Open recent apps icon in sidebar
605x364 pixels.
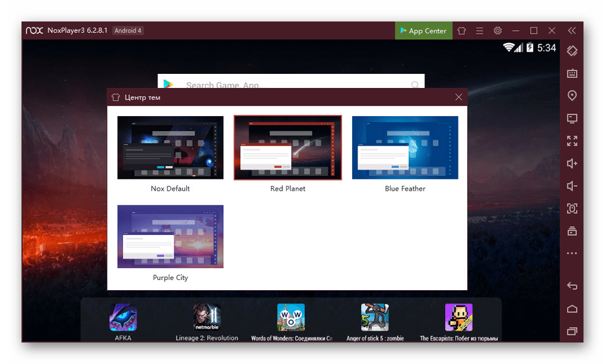[x=572, y=331]
